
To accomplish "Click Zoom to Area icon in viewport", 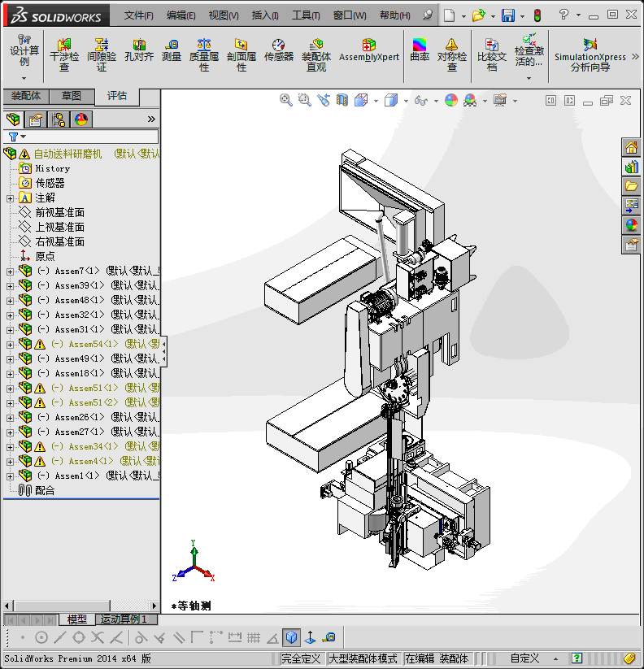I will pos(304,100).
